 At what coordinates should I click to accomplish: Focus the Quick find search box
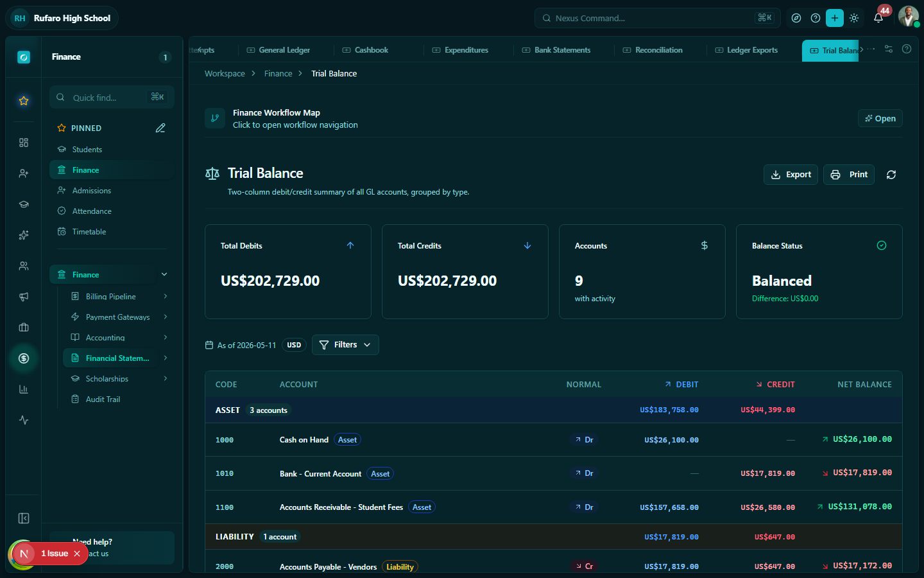coord(112,98)
